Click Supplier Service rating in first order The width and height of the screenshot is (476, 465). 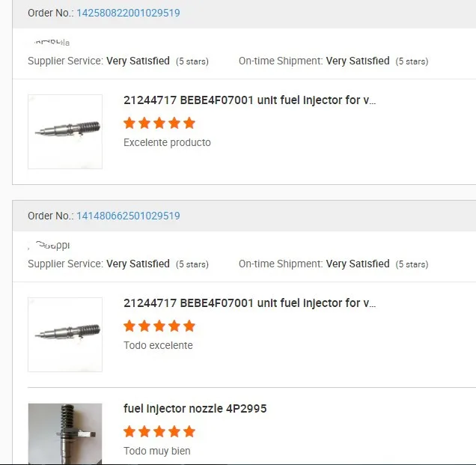[138, 61]
